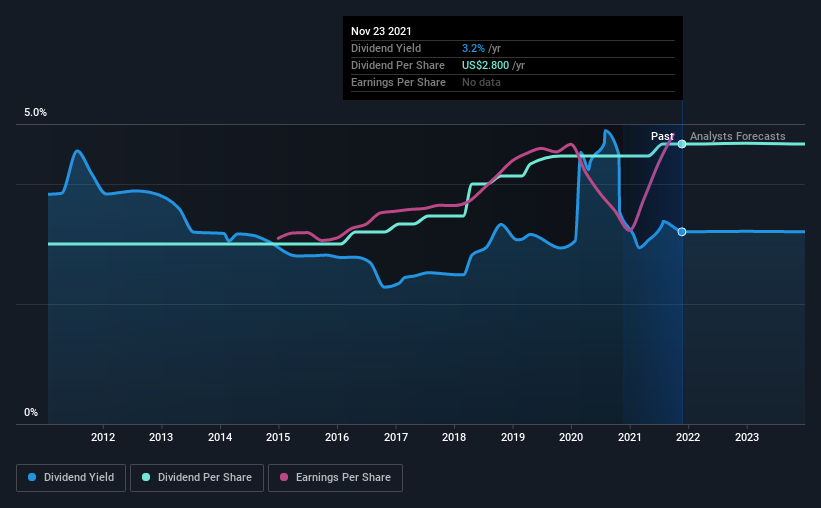
Task: Click the 3.2% dividend yield tooltip value
Action: point(473,48)
